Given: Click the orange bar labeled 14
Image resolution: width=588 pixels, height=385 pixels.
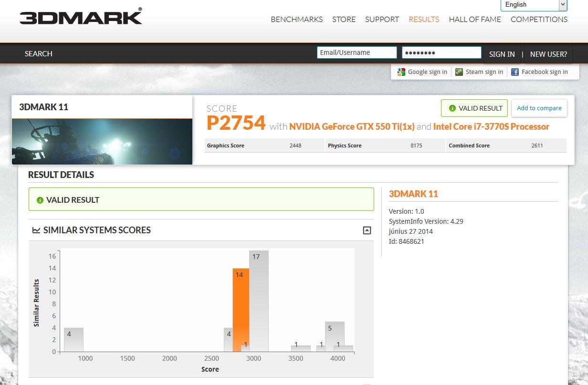Looking at the screenshot, I should tap(241, 310).
